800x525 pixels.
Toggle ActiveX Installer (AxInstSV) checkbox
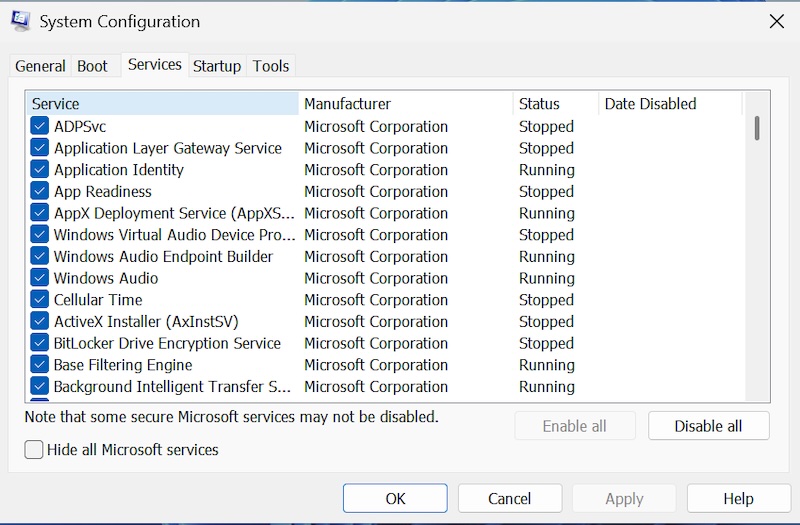pos(40,321)
